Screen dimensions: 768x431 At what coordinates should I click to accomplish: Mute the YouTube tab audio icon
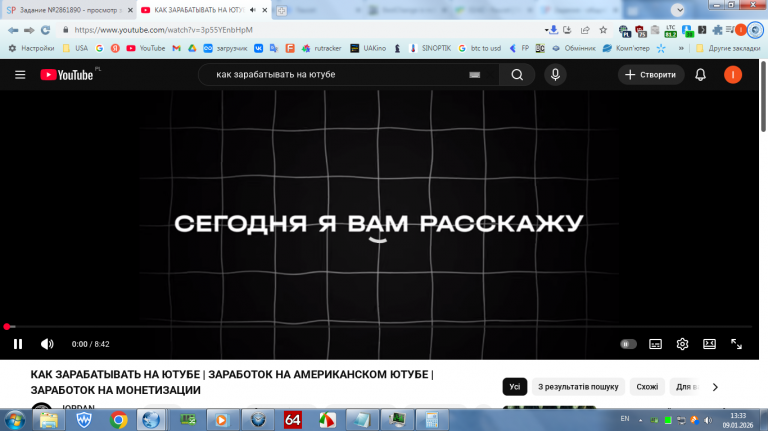pos(253,10)
